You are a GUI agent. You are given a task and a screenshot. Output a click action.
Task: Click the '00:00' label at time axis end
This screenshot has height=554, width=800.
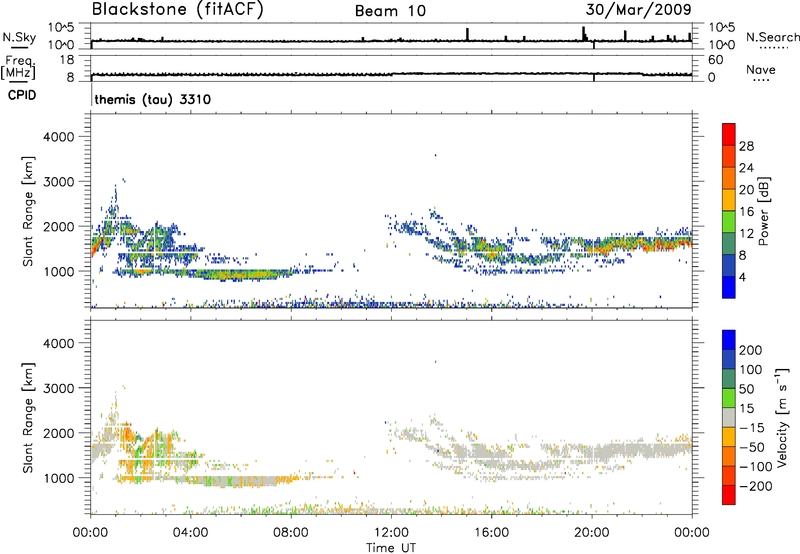pyautogui.click(x=692, y=533)
